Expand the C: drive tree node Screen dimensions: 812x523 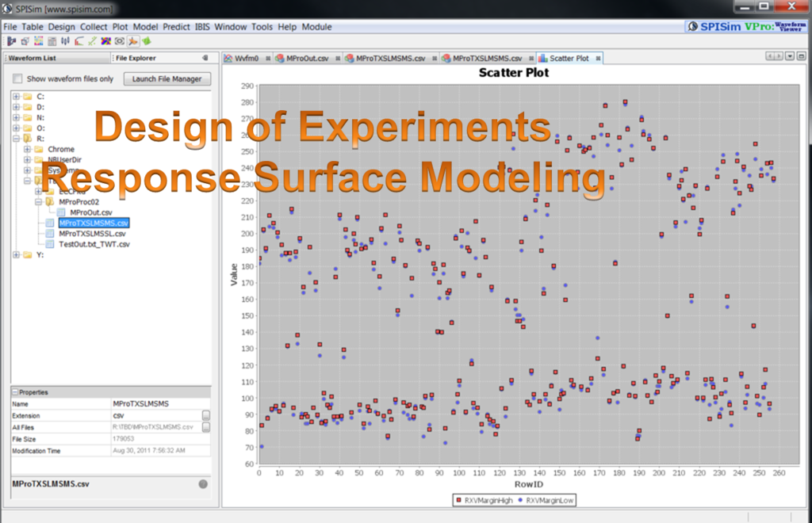pos(16,97)
